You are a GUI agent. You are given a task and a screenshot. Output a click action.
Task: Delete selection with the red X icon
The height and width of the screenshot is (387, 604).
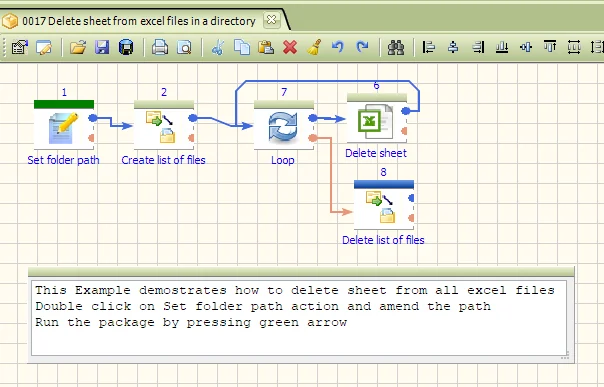pos(290,47)
